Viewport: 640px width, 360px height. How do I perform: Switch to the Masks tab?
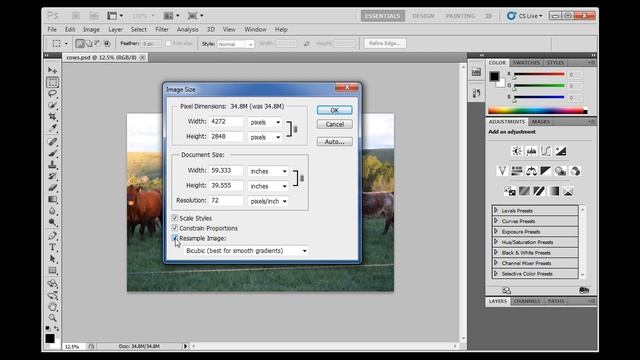tap(540, 122)
